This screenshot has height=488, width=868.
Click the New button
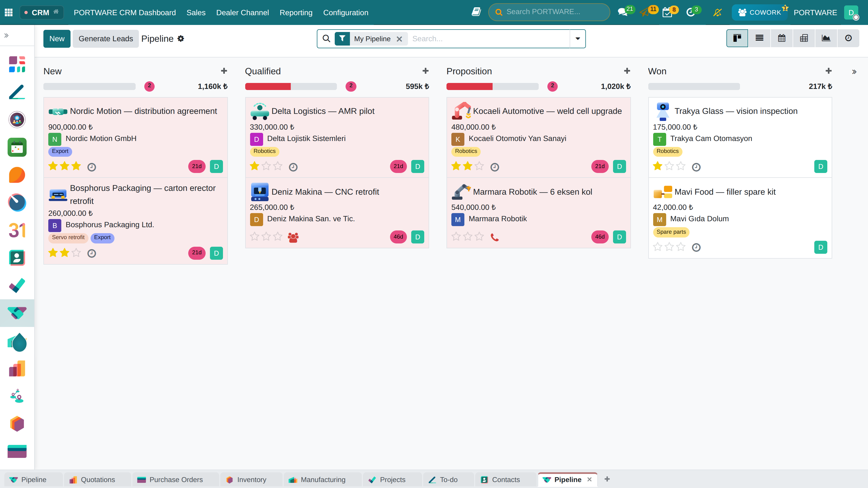(57, 39)
